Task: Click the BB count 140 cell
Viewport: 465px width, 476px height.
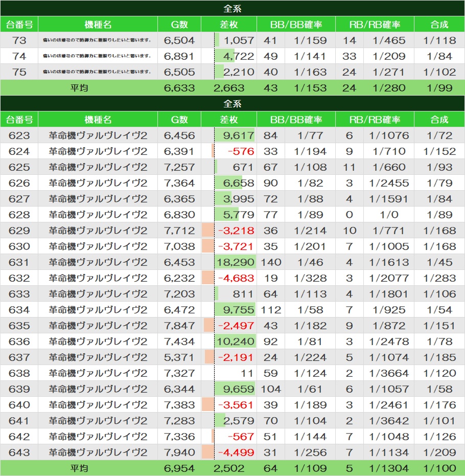Action: click(271, 262)
